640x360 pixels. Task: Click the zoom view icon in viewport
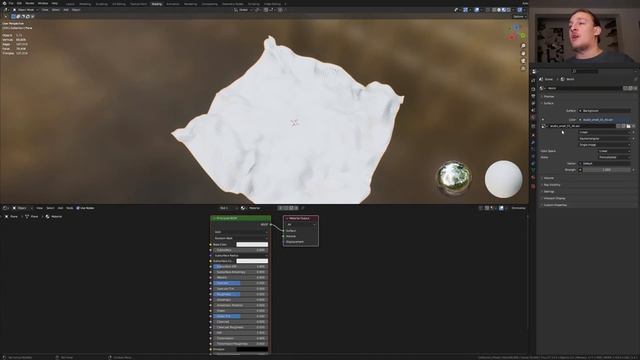click(x=523, y=46)
